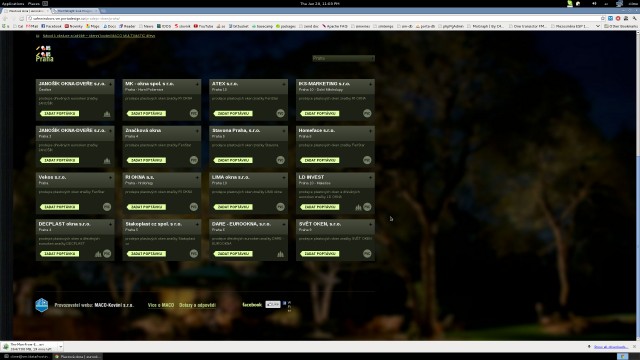Open the Praha city dropdown
The image size is (640, 360).
(343, 58)
